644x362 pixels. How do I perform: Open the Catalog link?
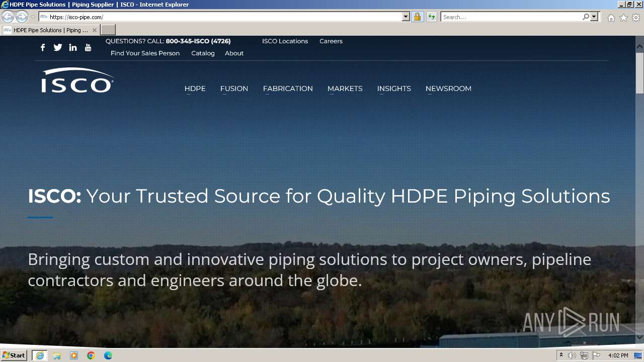pos(203,53)
